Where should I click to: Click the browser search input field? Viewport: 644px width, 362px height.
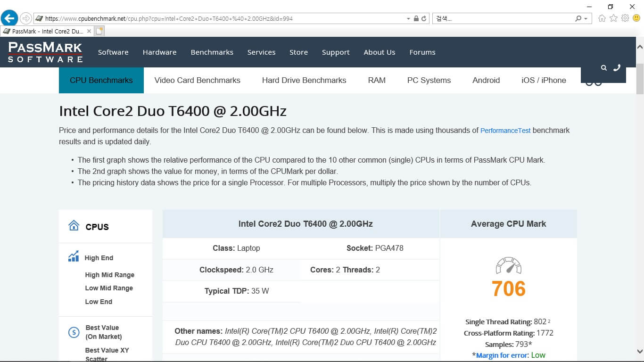504,19
